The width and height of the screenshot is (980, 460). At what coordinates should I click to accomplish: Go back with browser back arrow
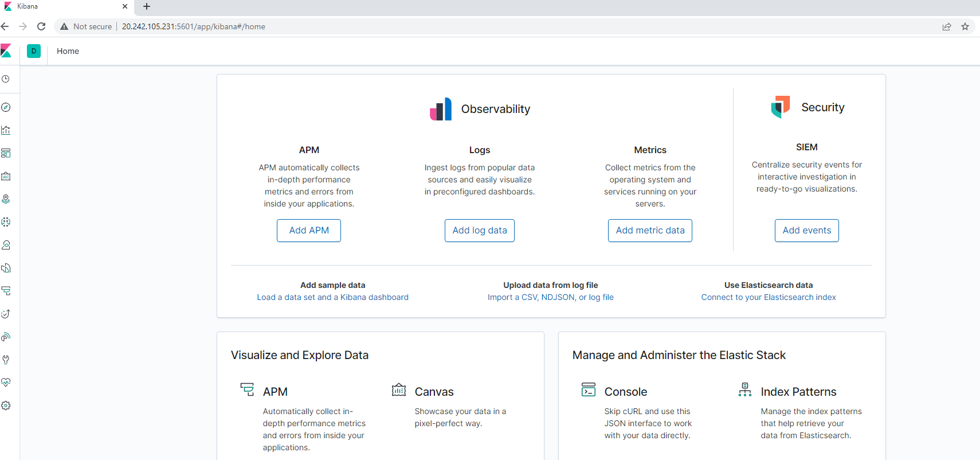tap(5, 26)
